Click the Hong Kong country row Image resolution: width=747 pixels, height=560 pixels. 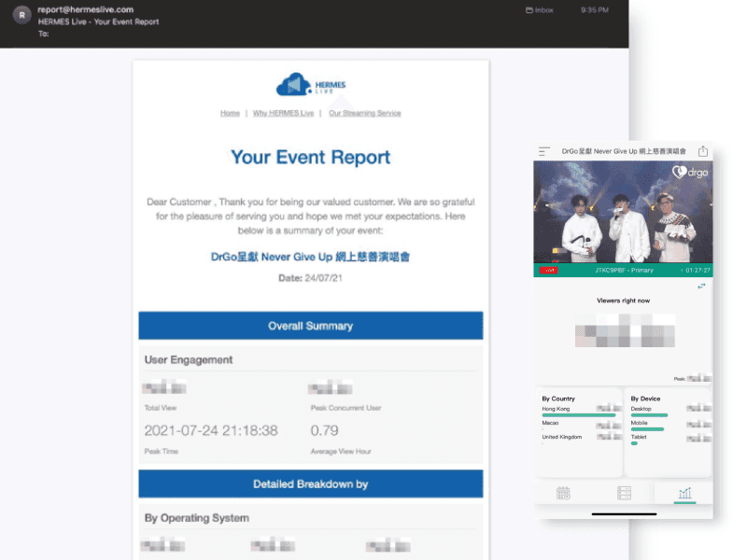click(581, 409)
